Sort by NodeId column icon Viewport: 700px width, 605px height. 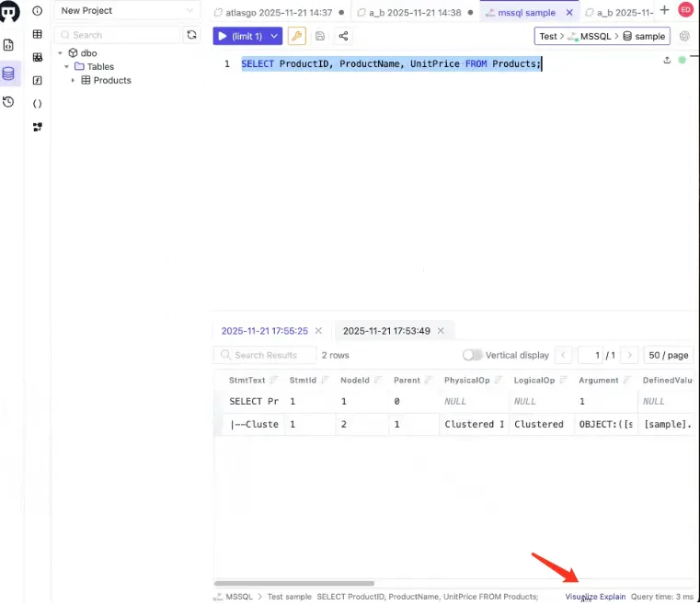click(x=378, y=380)
